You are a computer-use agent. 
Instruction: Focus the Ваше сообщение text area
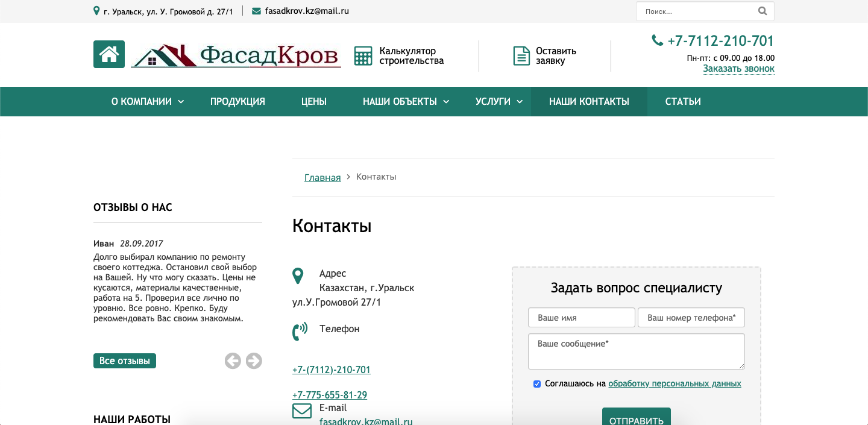pos(636,351)
